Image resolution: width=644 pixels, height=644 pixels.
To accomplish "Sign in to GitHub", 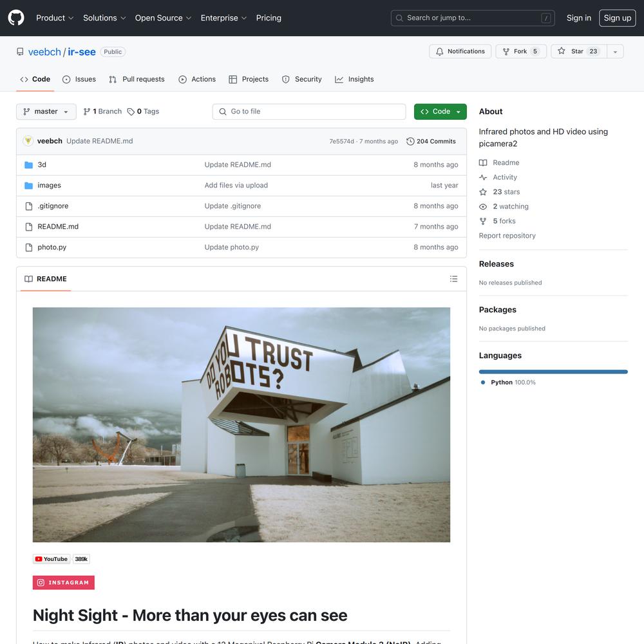I will [579, 17].
